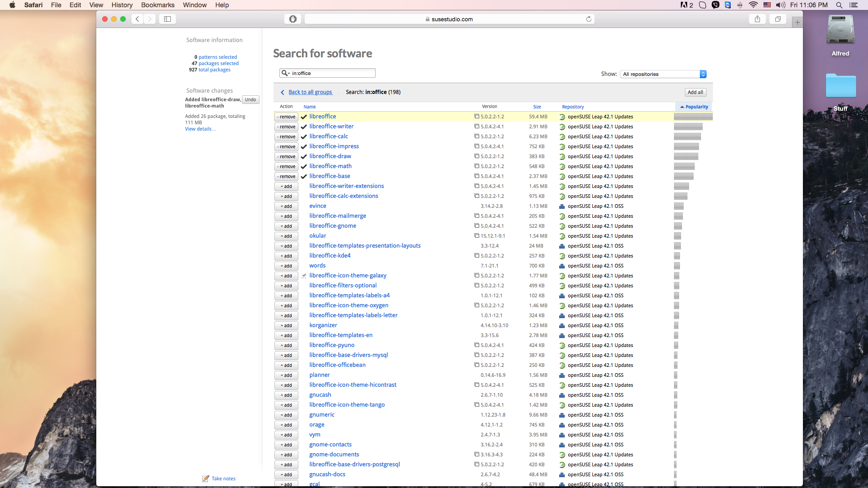The height and width of the screenshot is (488, 868).
Task: Open a new tab with plus icon
Action: point(797,22)
